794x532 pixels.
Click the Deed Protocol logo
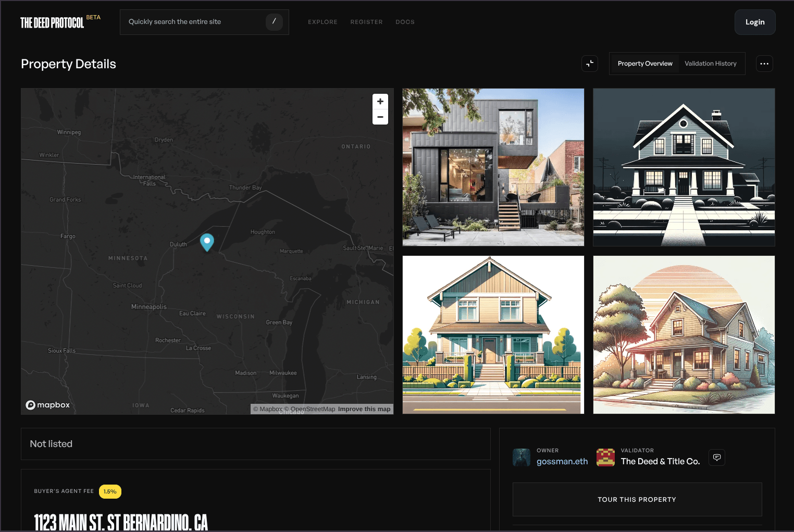[x=52, y=22]
